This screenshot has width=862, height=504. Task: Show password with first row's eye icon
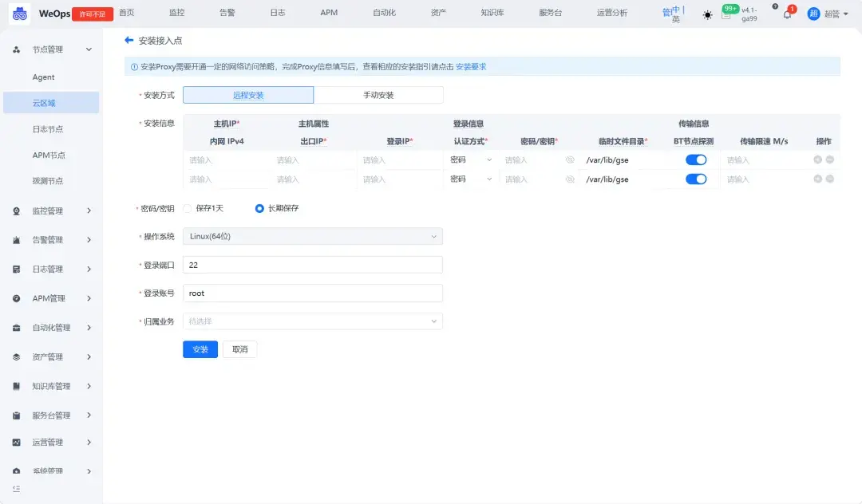click(570, 159)
